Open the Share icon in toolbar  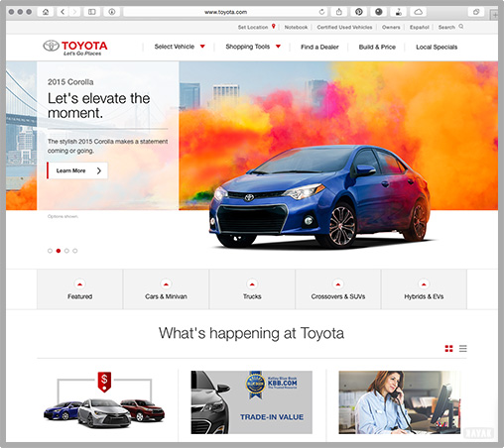tap(339, 12)
